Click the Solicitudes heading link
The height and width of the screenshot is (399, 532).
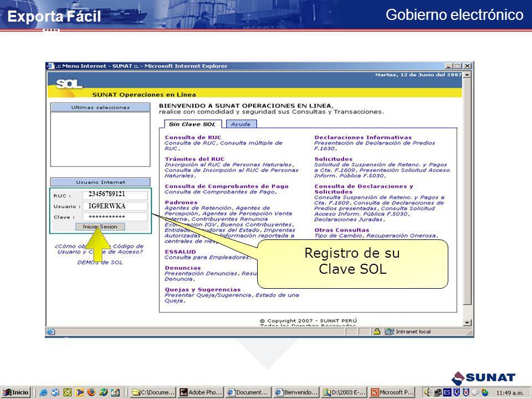tap(334, 159)
